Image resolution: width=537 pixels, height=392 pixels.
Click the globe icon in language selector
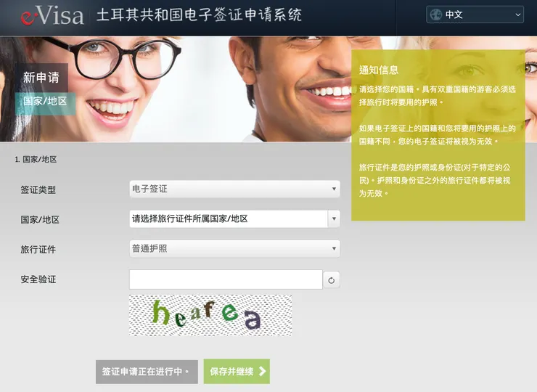pos(436,15)
